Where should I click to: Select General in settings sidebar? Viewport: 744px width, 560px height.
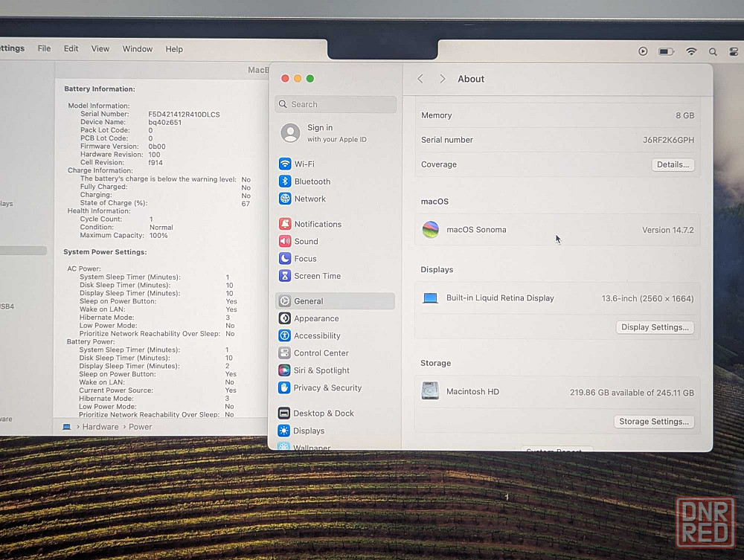[x=335, y=301]
